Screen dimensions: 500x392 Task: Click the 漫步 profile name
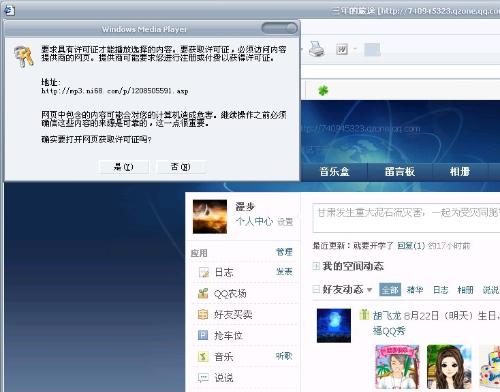[x=245, y=207]
